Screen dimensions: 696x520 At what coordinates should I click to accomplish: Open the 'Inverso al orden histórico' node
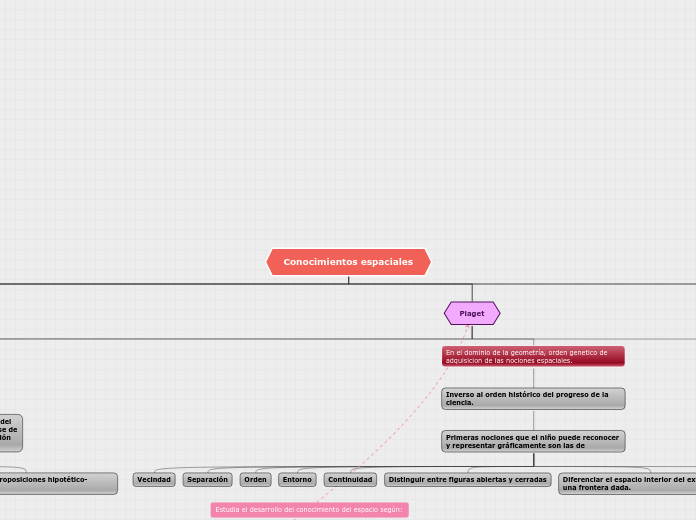click(x=533, y=399)
